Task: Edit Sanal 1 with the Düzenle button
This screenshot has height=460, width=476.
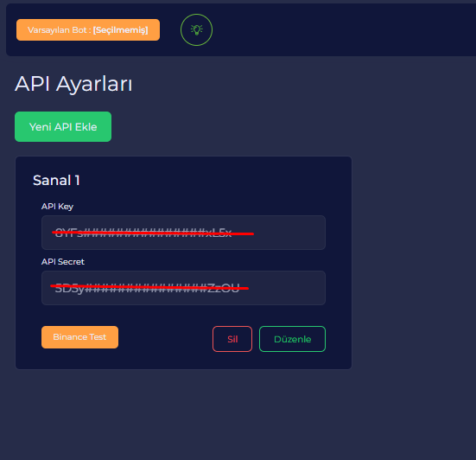Action: point(292,339)
